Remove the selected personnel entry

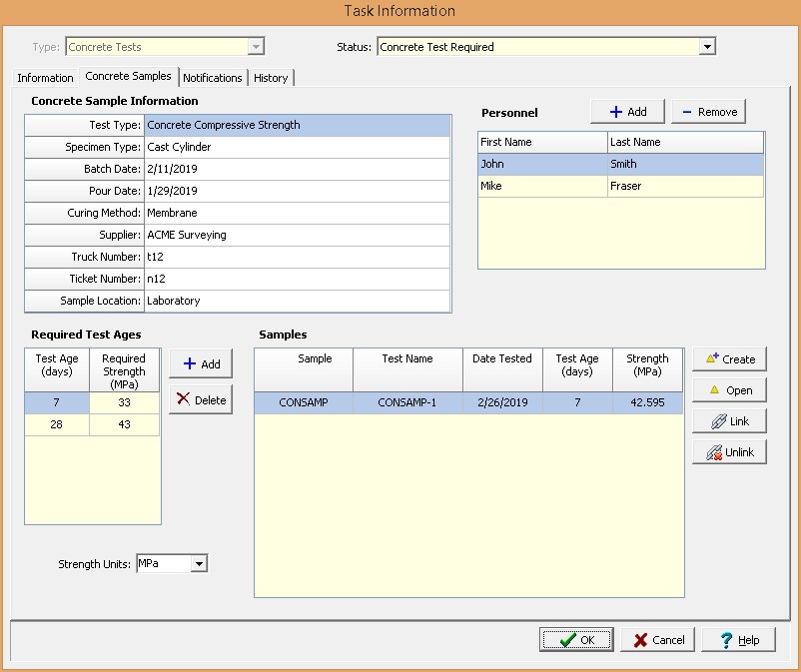[x=708, y=112]
